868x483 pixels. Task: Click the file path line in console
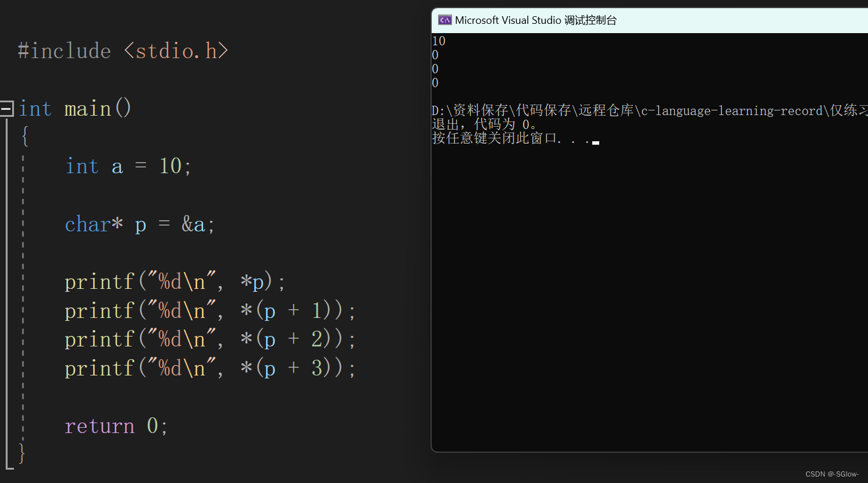point(649,110)
